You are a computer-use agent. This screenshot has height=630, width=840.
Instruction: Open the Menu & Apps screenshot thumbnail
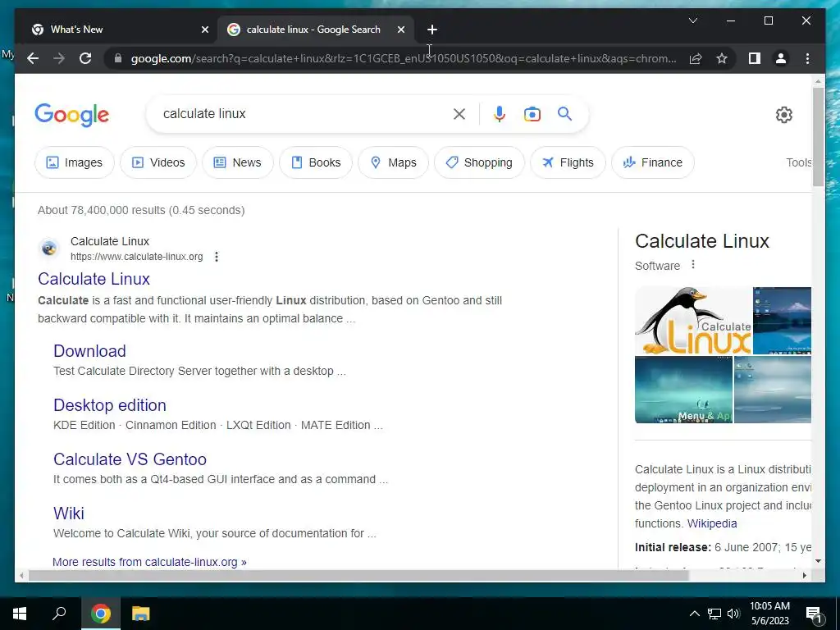click(x=683, y=390)
